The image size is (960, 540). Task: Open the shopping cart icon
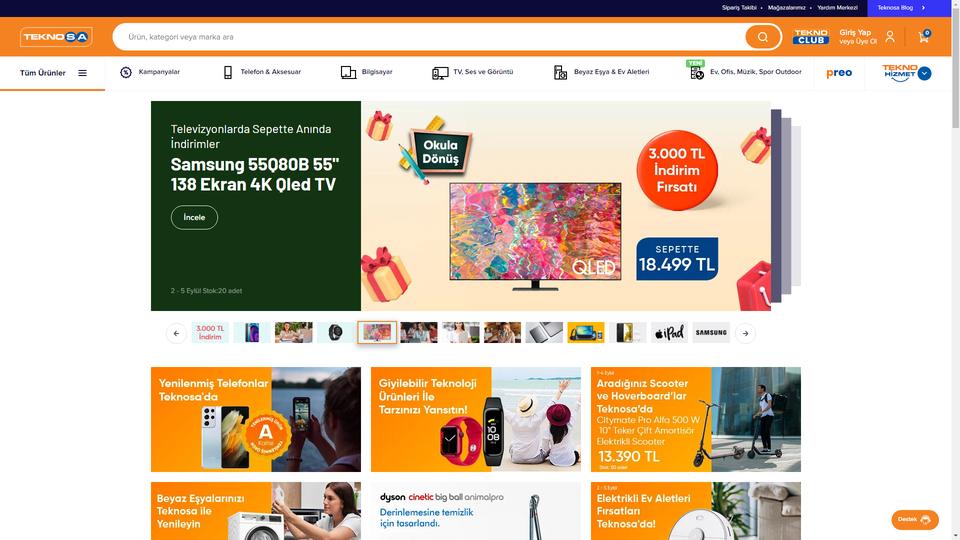[x=924, y=37]
